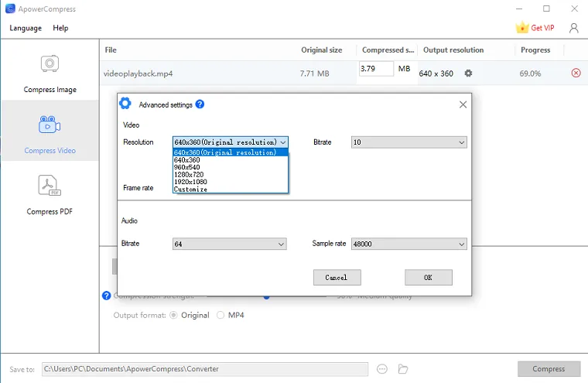
Task: Choose the 1280x720 resolution option
Action: [x=231, y=174]
